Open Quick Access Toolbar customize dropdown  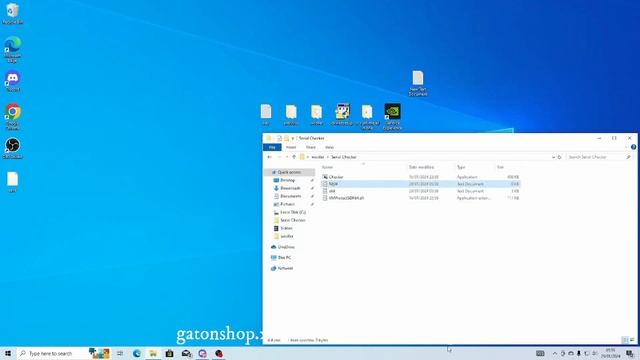(x=293, y=138)
